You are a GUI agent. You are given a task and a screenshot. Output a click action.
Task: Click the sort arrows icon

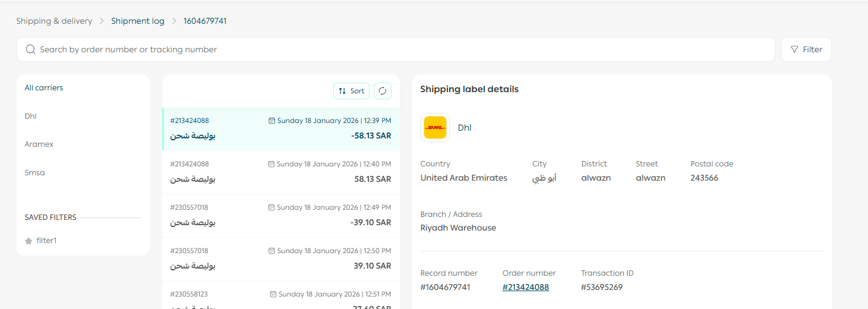tap(342, 91)
